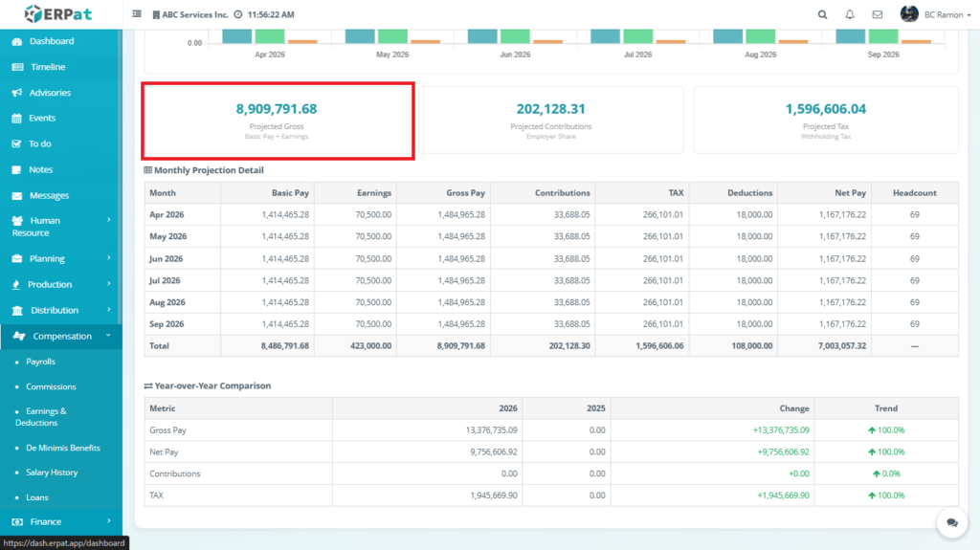Open the BC Ramon user dropdown
The image size is (980, 550).
927,14
